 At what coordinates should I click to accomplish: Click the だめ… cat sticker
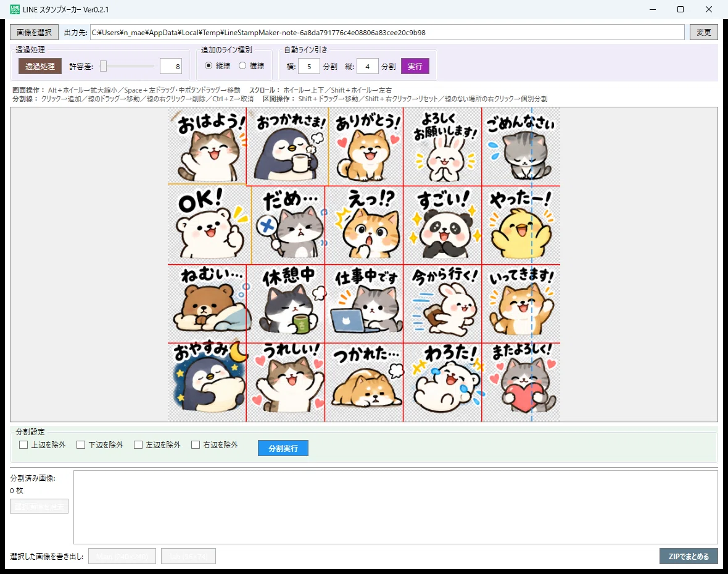[288, 225]
